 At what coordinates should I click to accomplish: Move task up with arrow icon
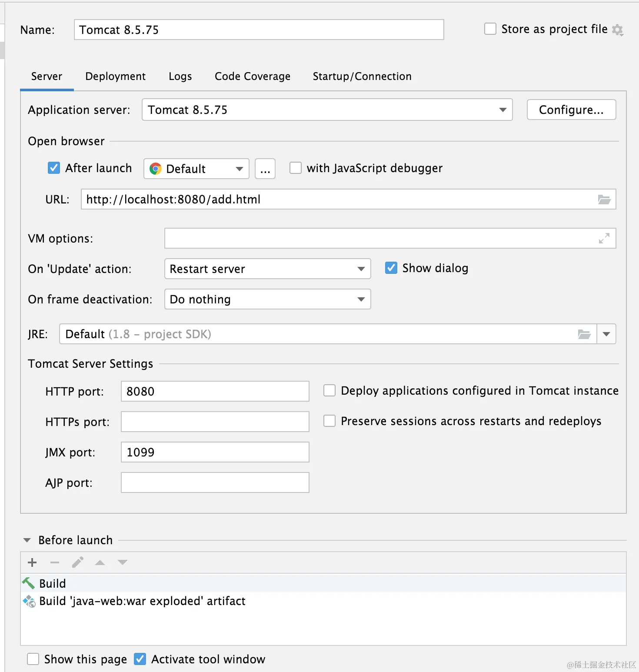click(100, 562)
